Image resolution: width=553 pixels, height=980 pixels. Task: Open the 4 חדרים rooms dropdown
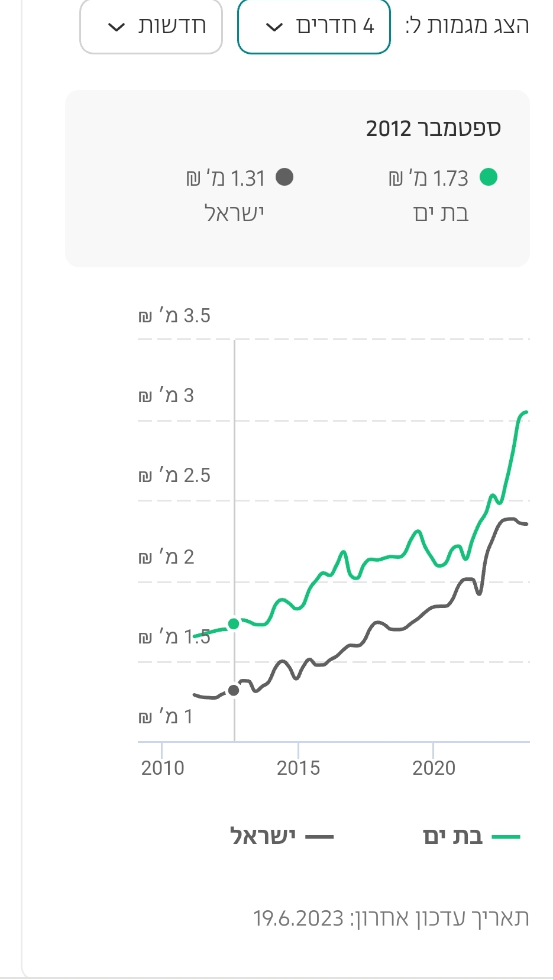(314, 27)
